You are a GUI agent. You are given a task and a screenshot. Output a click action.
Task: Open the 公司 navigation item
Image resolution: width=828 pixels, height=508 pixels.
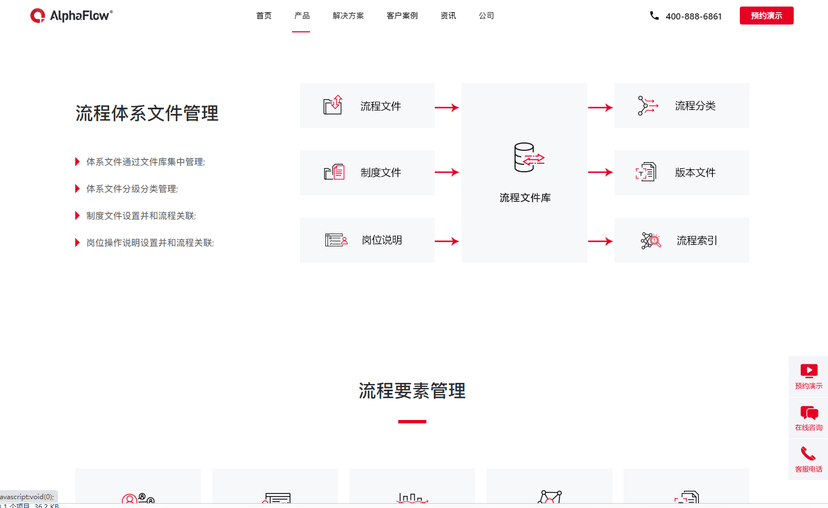(x=486, y=16)
